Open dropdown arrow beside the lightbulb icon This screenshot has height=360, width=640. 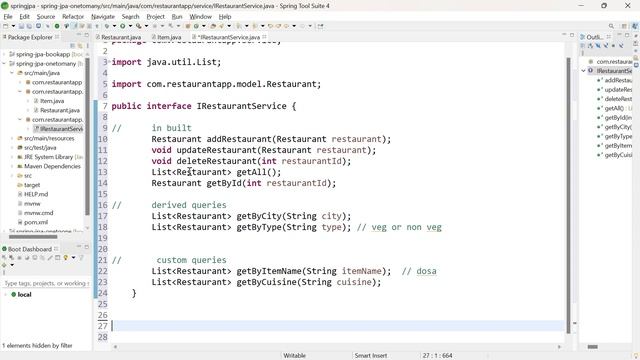click(x=73, y=258)
